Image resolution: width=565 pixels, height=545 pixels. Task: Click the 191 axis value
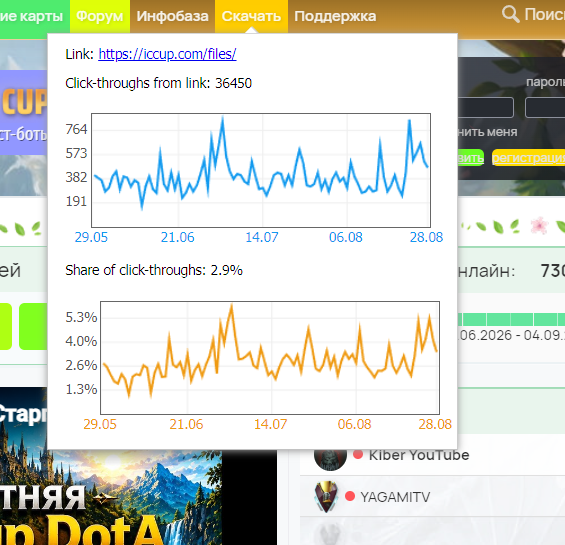[x=76, y=201]
